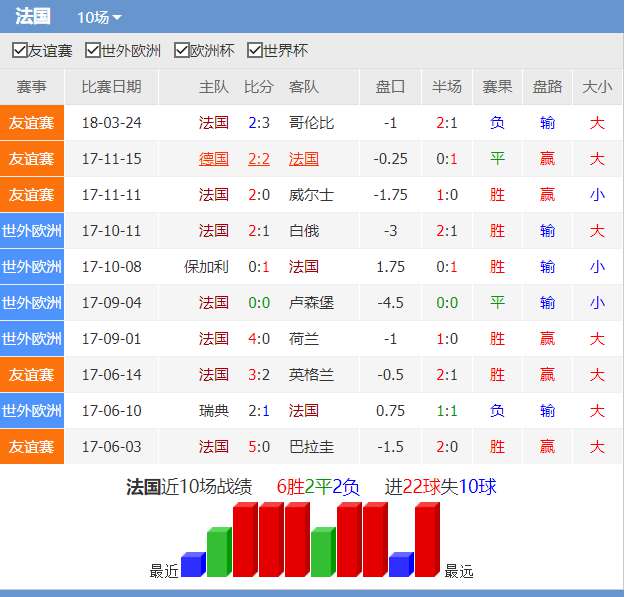Click the 5:0 score against 巴拉圭

(259, 447)
